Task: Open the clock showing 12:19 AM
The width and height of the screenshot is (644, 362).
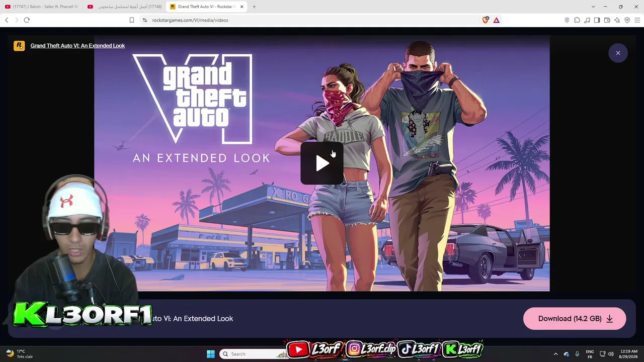Action: [628, 354]
